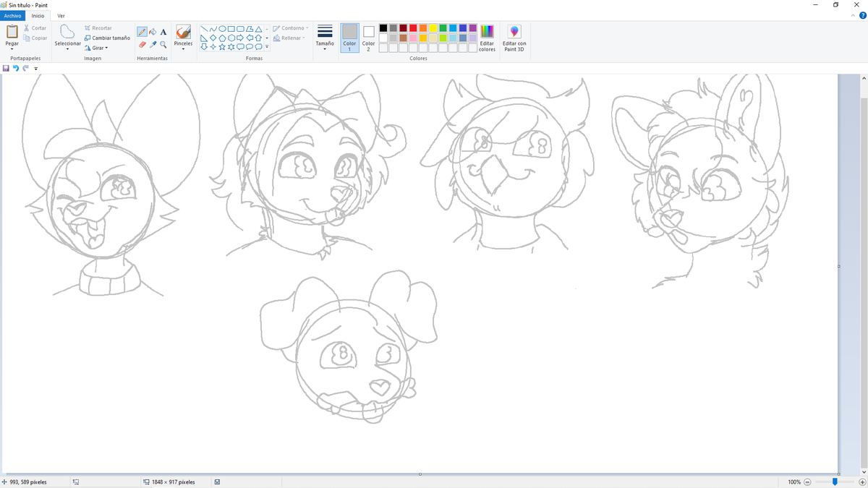Choose the line shape
Image resolution: width=868 pixels, height=488 pixels.
click(x=204, y=29)
